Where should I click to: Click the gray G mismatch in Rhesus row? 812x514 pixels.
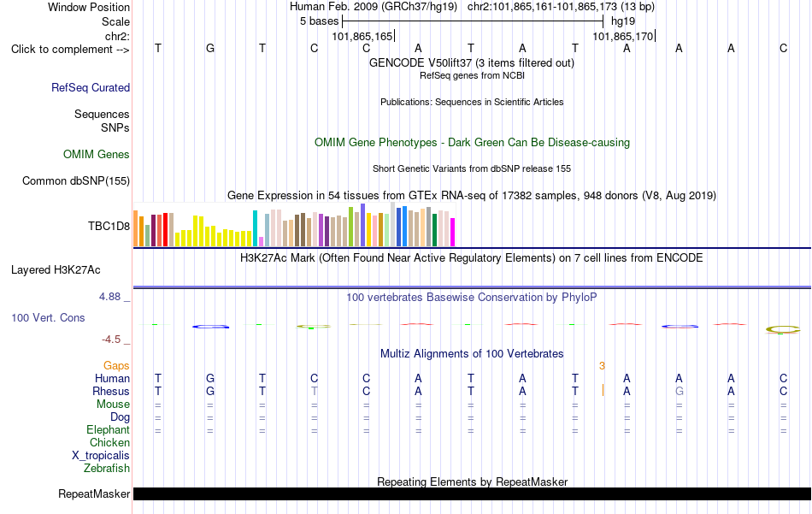[680, 391]
